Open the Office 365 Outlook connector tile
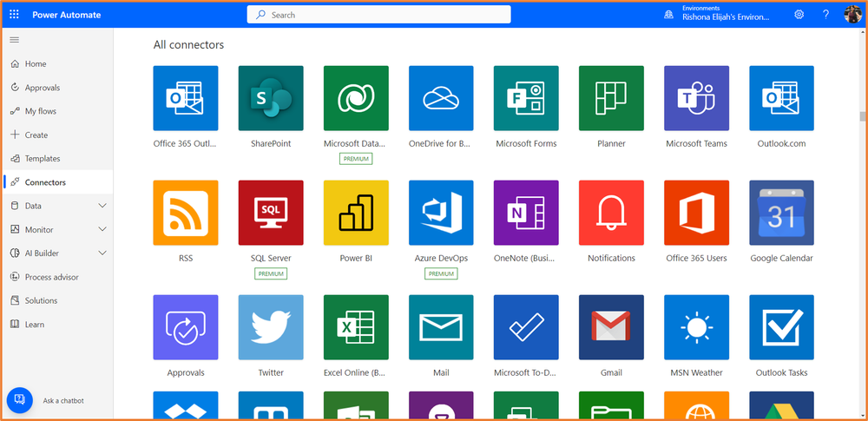 click(x=186, y=98)
